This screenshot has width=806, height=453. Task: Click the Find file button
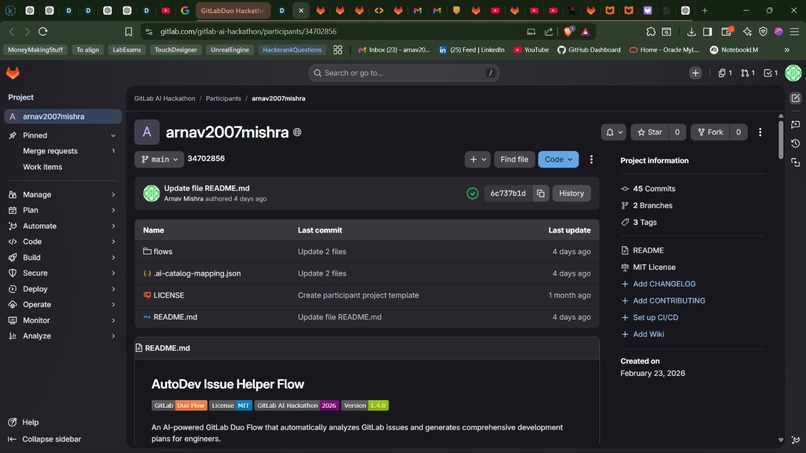click(x=514, y=159)
